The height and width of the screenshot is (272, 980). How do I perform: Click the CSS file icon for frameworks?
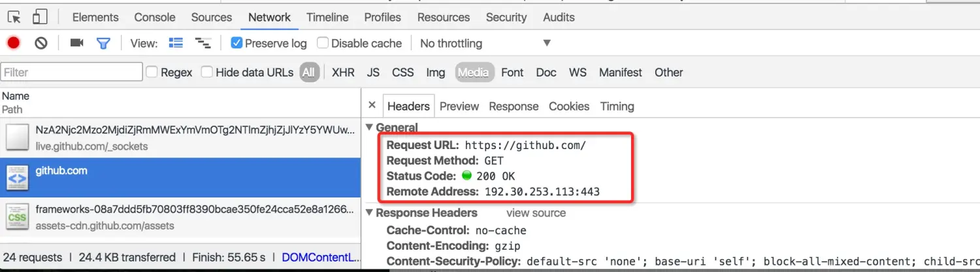click(x=17, y=217)
